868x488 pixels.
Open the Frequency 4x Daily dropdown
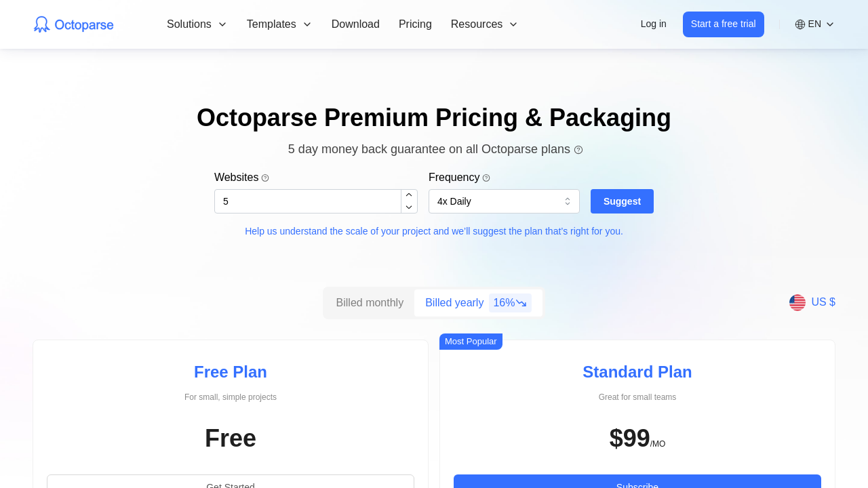504,201
